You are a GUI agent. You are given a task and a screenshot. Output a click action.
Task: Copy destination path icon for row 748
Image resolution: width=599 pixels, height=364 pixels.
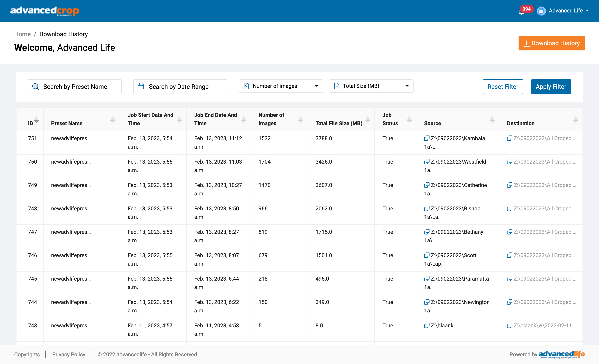point(510,208)
